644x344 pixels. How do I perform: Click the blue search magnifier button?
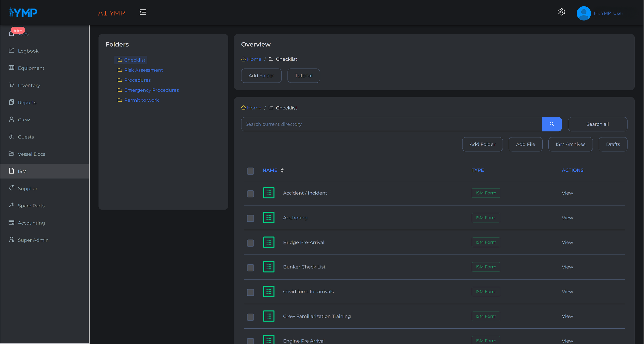click(x=552, y=124)
